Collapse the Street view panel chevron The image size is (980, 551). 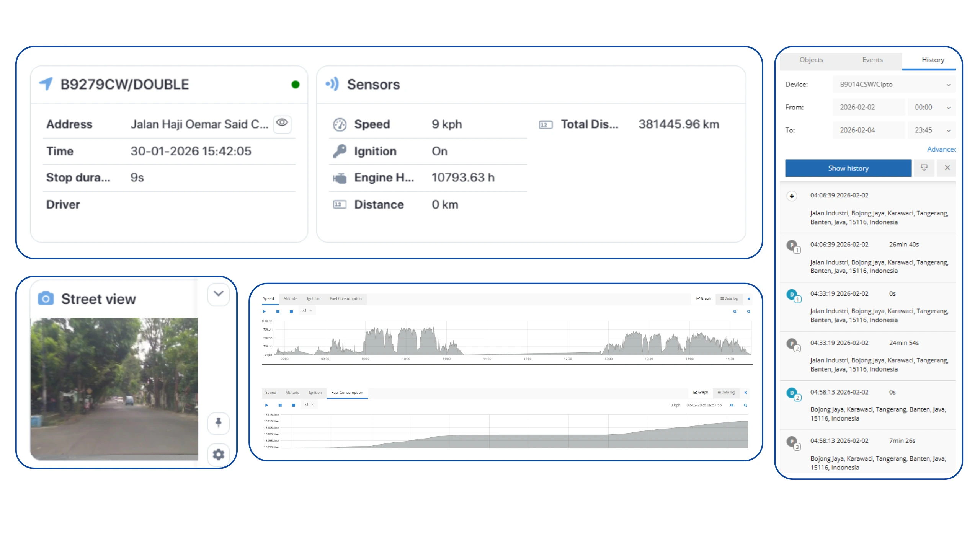[x=218, y=294]
